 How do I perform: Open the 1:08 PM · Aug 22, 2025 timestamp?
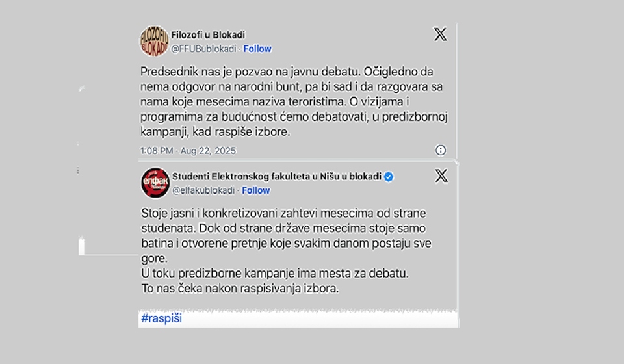pos(188,151)
